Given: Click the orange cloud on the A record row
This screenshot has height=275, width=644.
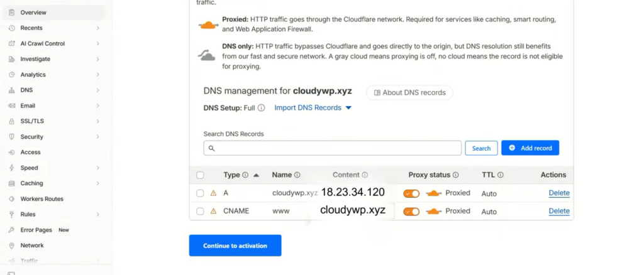Looking at the screenshot, I should [x=434, y=193].
